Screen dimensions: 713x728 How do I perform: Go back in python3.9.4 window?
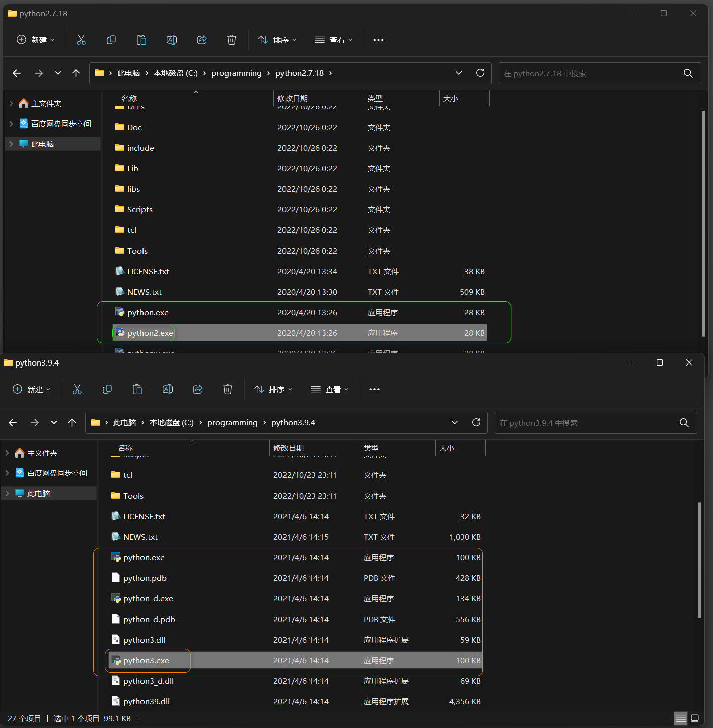(13, 423)
